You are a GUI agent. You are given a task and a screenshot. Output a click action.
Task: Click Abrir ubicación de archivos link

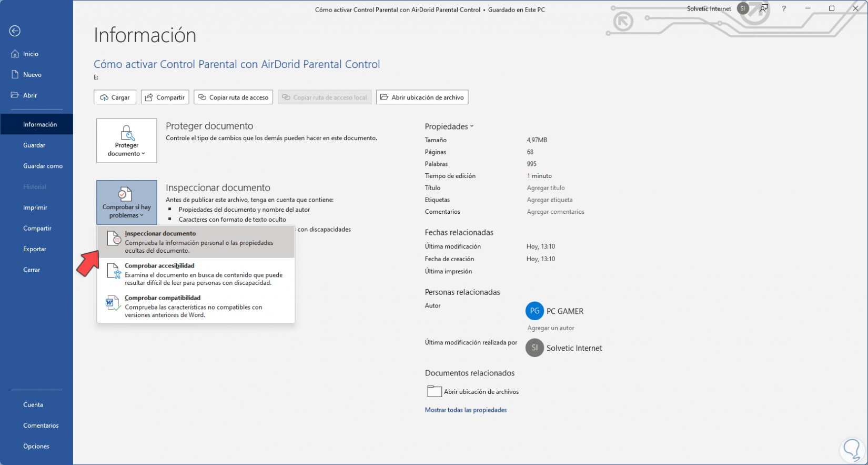[481, 392]
